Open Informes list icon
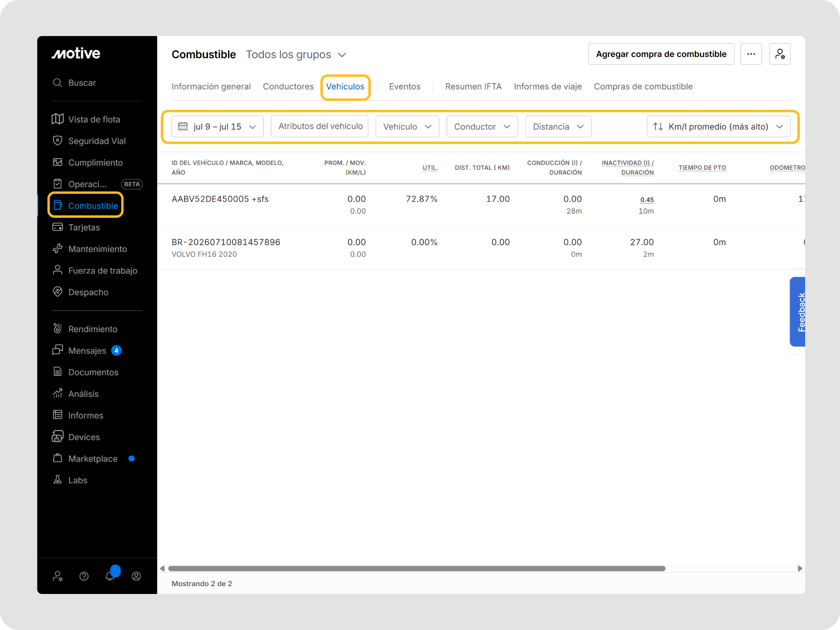This screenshot has height=630, width=840. pyautogui.click(x=57, y=415)
